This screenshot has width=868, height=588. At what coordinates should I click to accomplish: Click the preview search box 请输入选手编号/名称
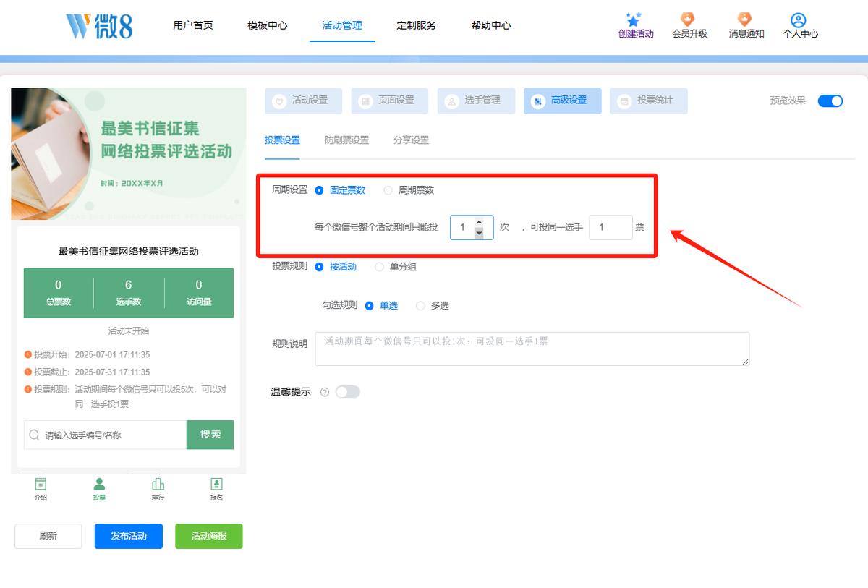(x=105, y=435)
